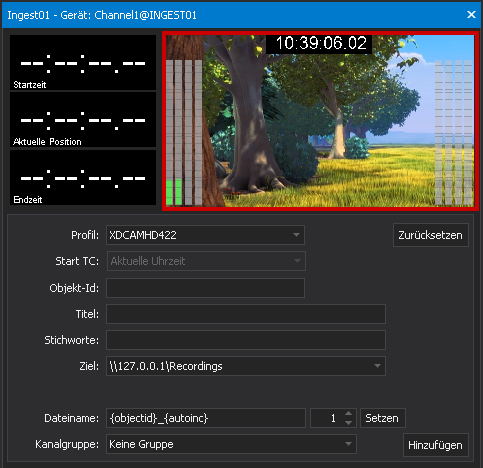Open the Profil dropdown showing XDCAMHD422
This screenshot has width=483, height=468.
[205, 235]
